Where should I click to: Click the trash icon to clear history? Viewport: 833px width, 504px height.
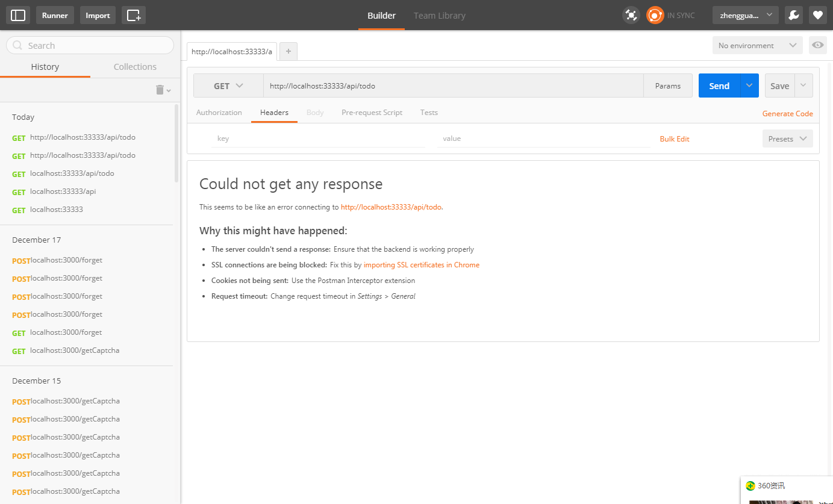pyautogui.click(x=160, y=90)
